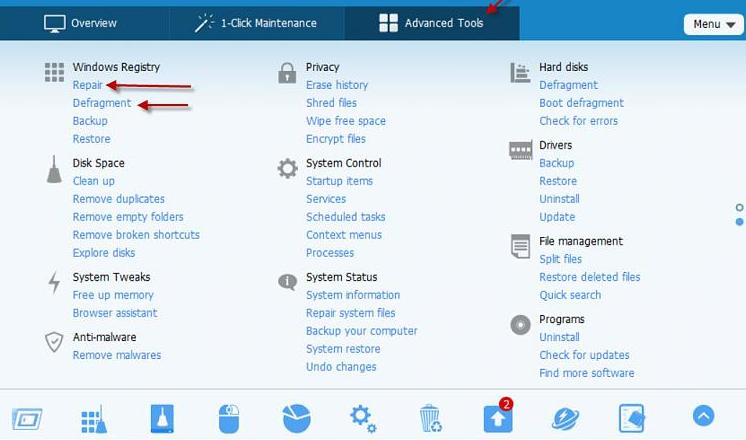Select the lower page indicator dot on right
This screenshot has height=440, width=746.
click(x=740, y=221)
